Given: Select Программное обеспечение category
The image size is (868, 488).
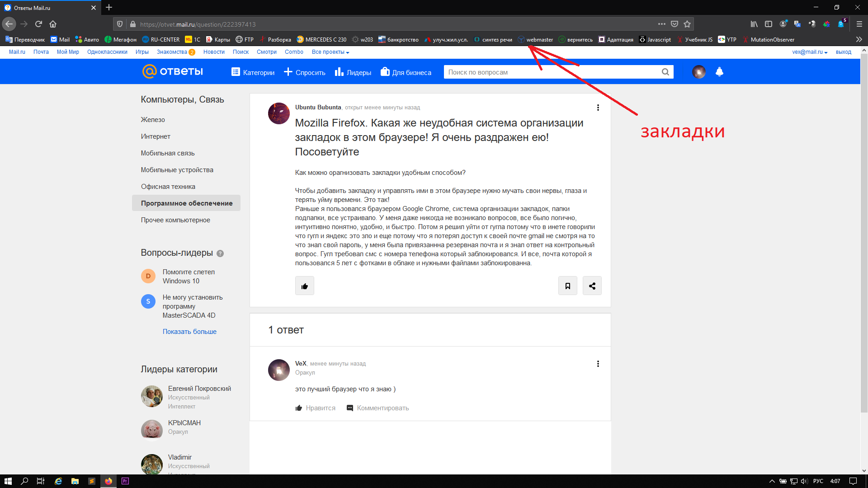Looking at the screenshot, I should 186,203.
